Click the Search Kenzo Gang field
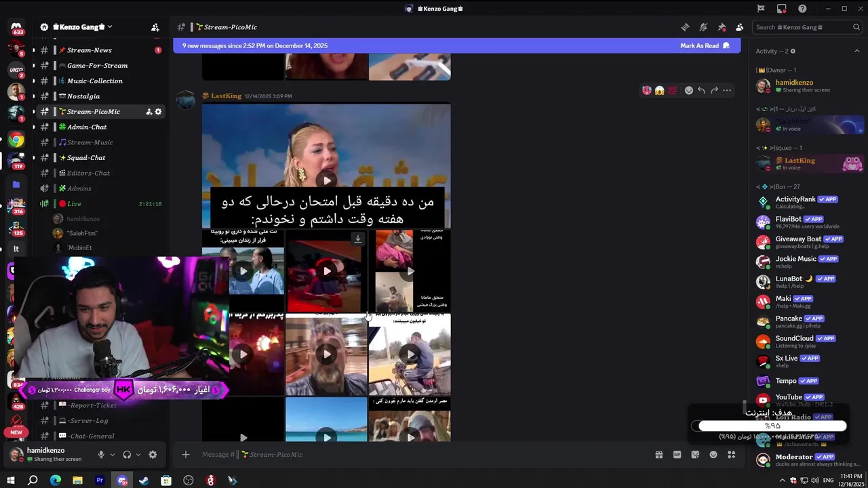 click(x=808, y=27)
